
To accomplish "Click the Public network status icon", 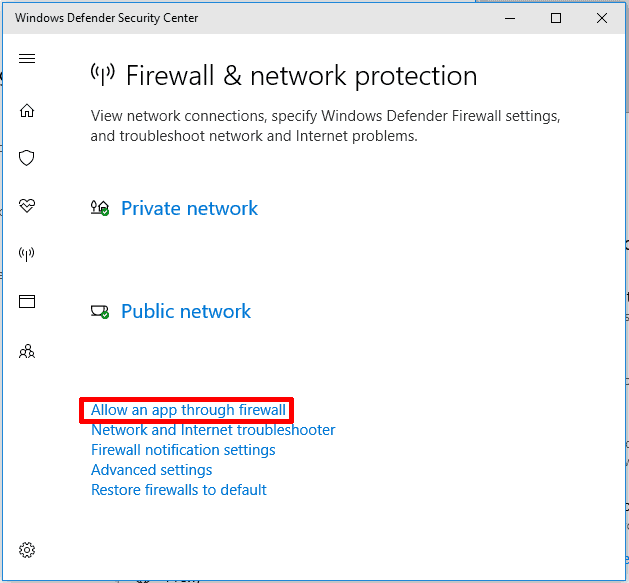I will 100,311.
